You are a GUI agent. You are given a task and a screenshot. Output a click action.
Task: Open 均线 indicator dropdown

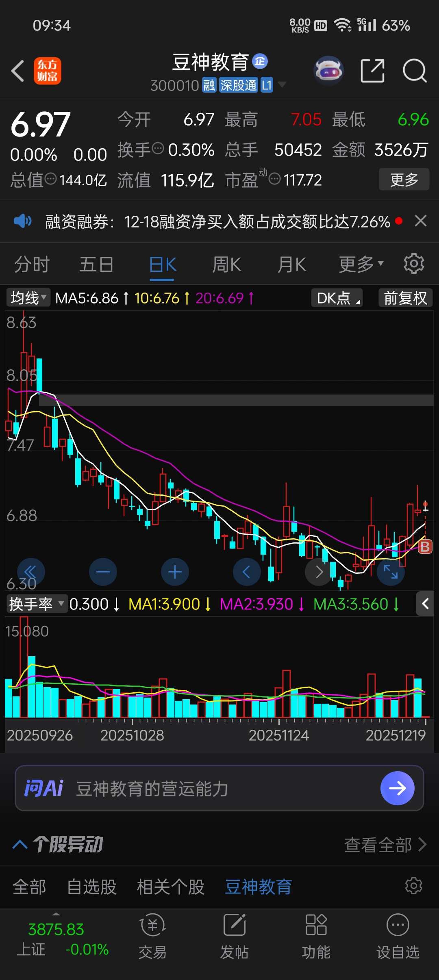tap(28, 298)
